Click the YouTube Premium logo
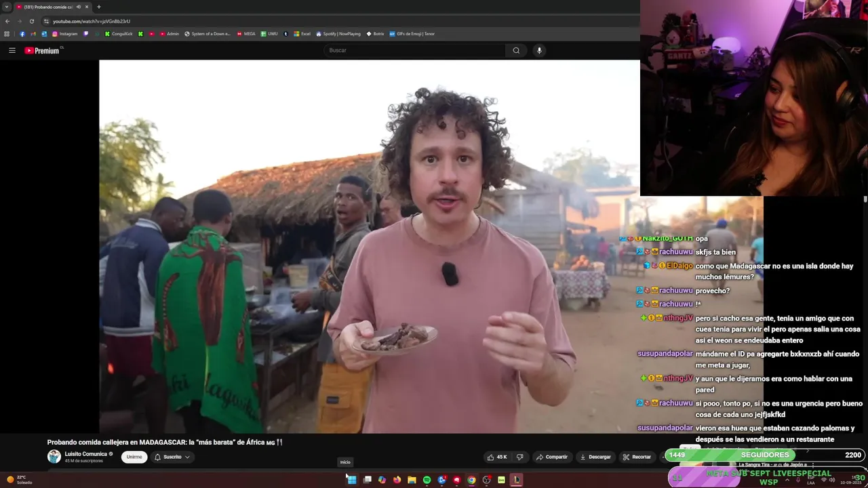 coord(43,50)
